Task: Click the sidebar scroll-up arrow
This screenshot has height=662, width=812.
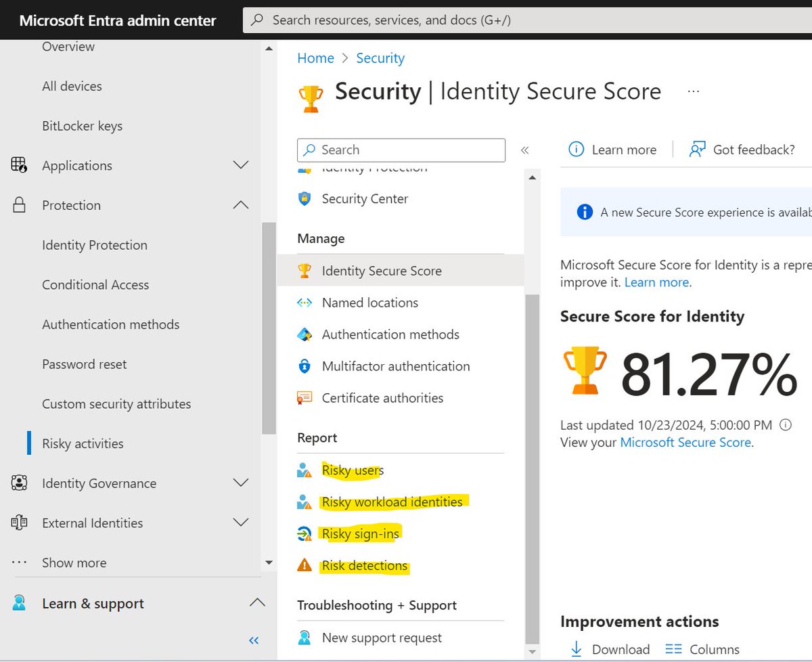Action: tap(269, 48)
